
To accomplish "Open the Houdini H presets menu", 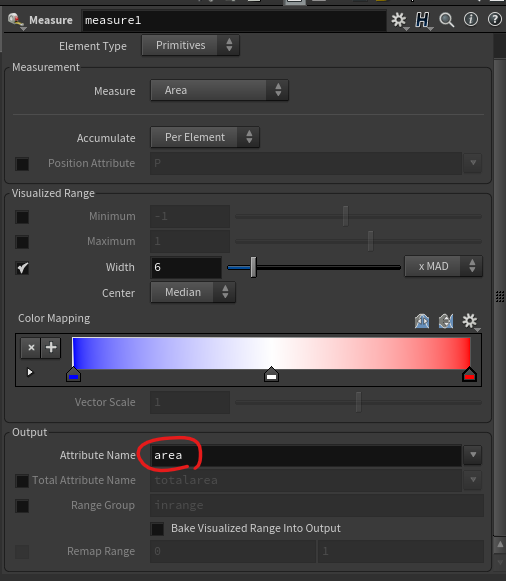I will tap(423, 20).
